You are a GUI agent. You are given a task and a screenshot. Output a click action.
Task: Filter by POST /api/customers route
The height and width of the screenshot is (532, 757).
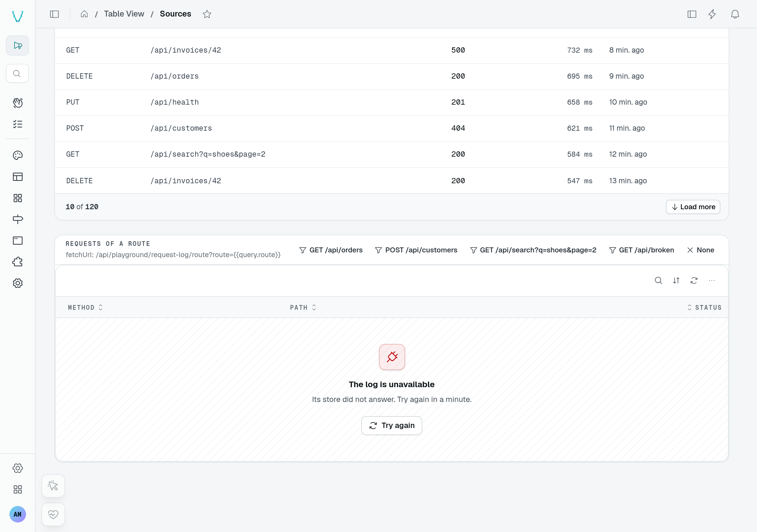(x=416, y=250)
